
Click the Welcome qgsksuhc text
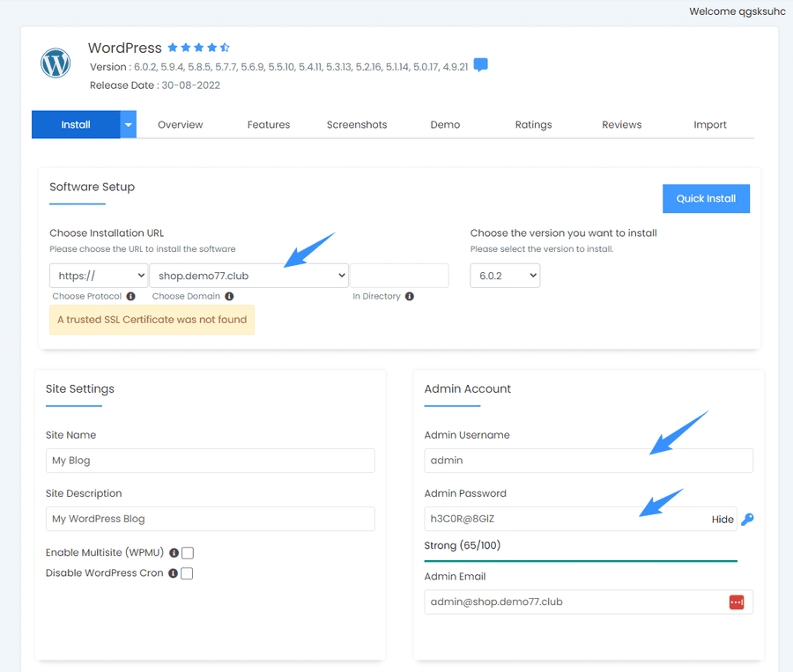(x=737, y=11)
